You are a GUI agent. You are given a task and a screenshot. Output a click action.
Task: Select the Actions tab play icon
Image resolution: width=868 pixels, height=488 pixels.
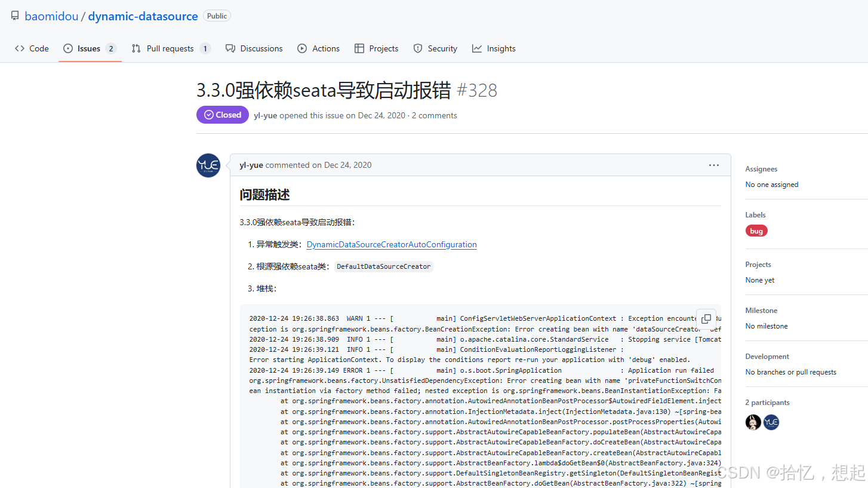tap(303, 48)
